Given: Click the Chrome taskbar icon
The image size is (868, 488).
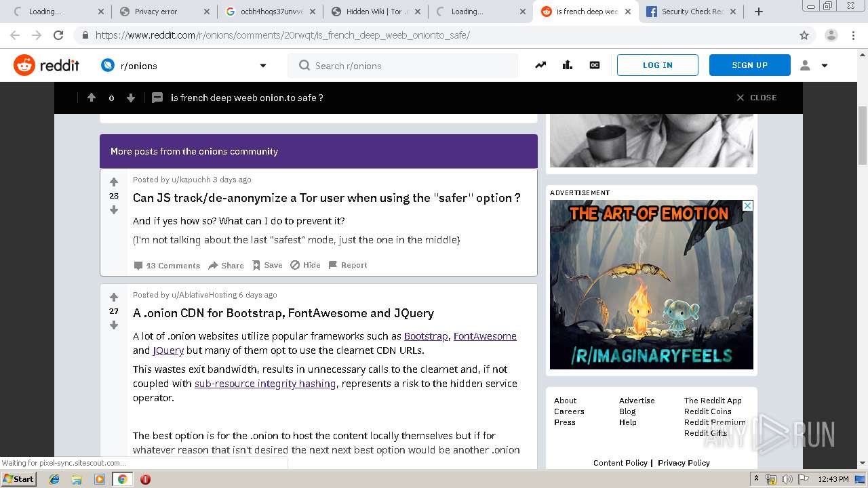Looking at the screenshot, I should [122, 479].
